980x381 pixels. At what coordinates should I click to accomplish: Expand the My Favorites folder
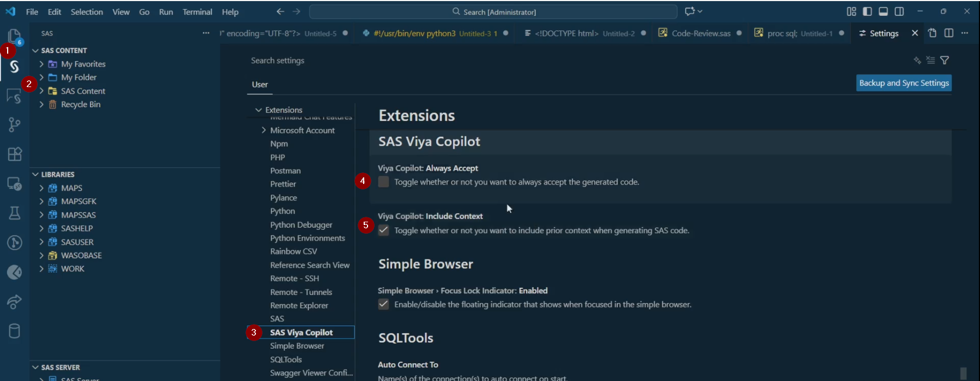tap(42, 64)
